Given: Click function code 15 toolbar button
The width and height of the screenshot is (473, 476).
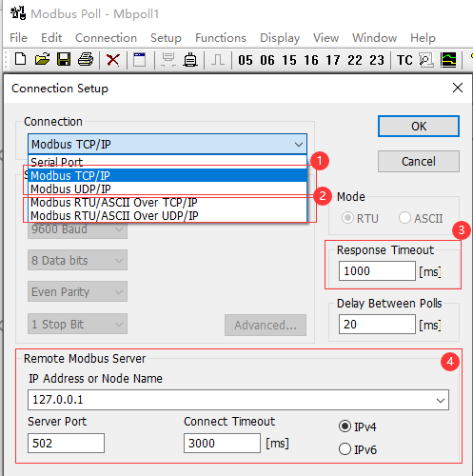Looking at the screenshot, I should 289,60.
